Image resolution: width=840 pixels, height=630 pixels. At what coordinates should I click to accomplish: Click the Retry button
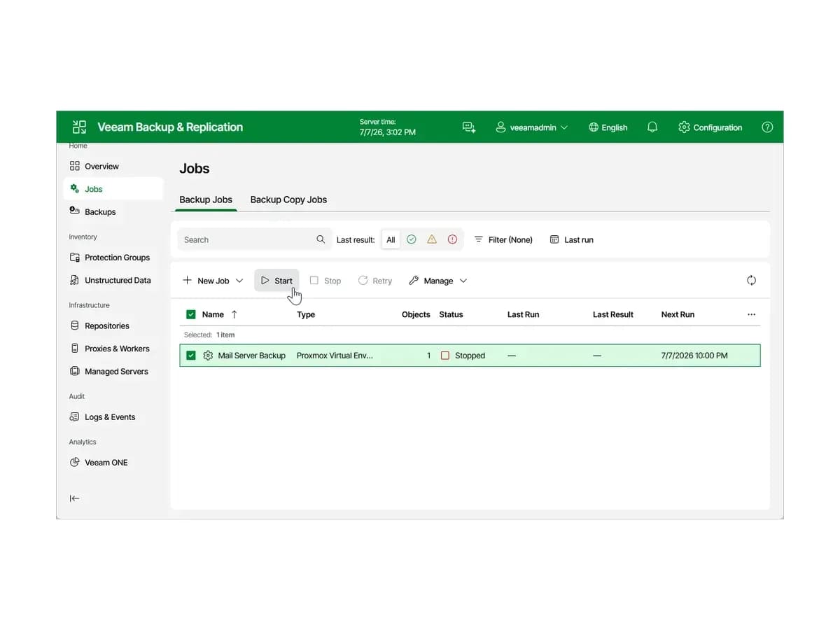point(375,281)
